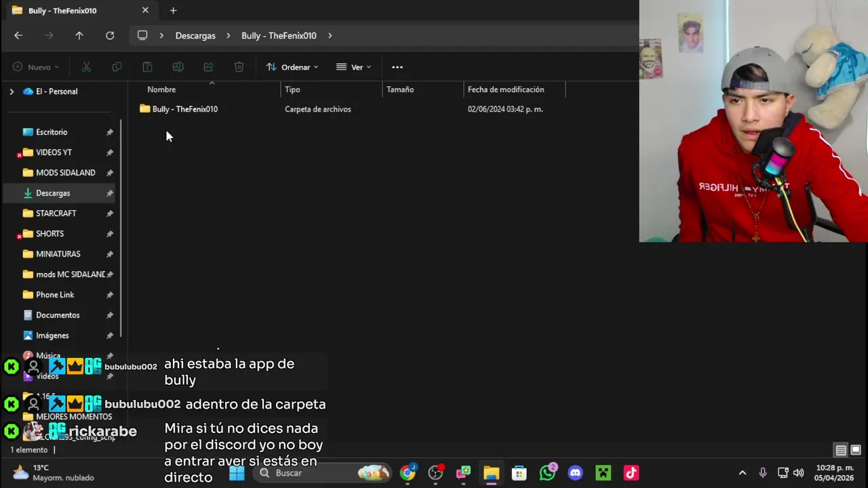868x488 pixels.
Task: Switch to details view icon in status bar
Action: [841, 450]
